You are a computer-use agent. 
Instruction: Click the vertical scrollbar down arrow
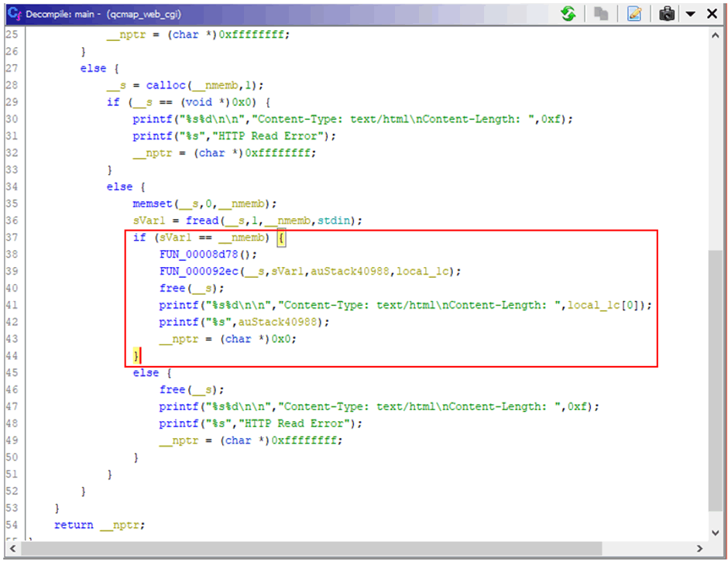click(716, 532)
